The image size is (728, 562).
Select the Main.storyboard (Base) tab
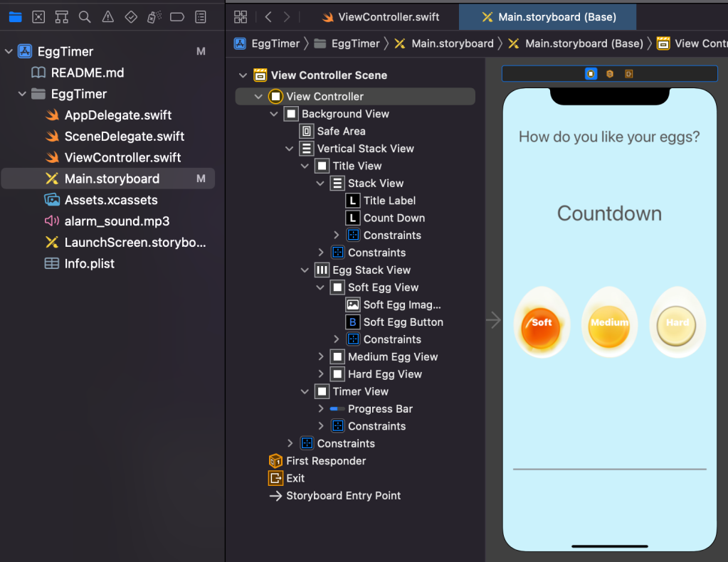click(548, 16)
